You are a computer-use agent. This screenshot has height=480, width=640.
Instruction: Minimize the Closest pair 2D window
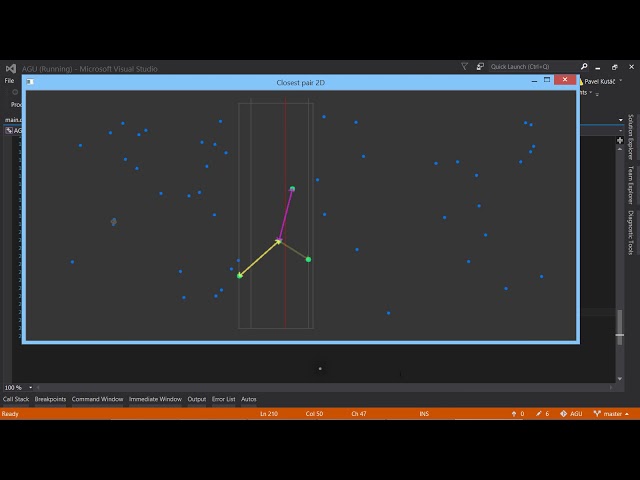[534, 81]
